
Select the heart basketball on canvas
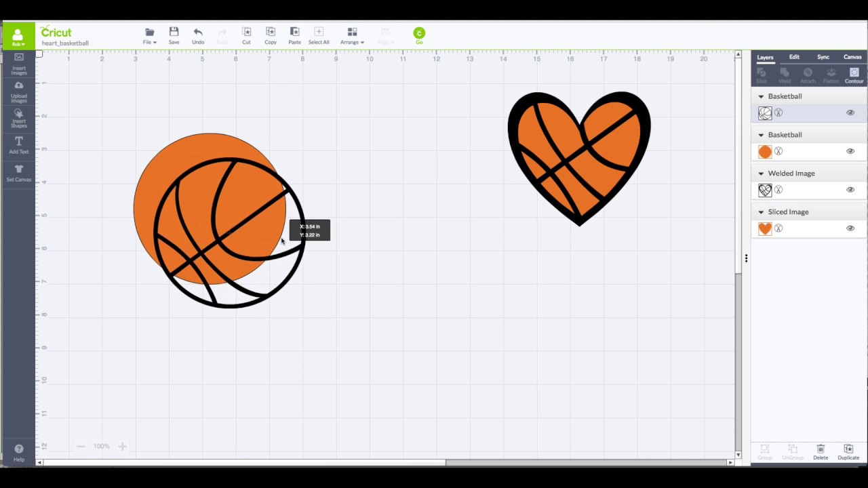coord(579,159)
